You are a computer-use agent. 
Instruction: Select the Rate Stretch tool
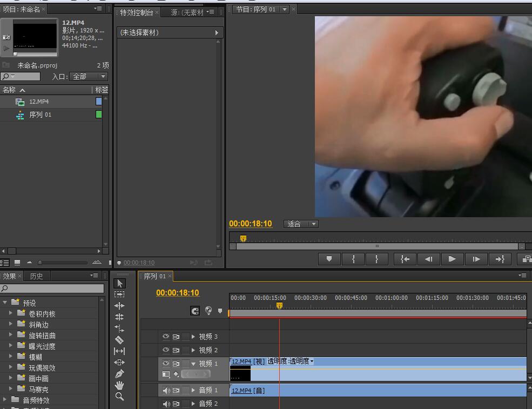point(119,328)
